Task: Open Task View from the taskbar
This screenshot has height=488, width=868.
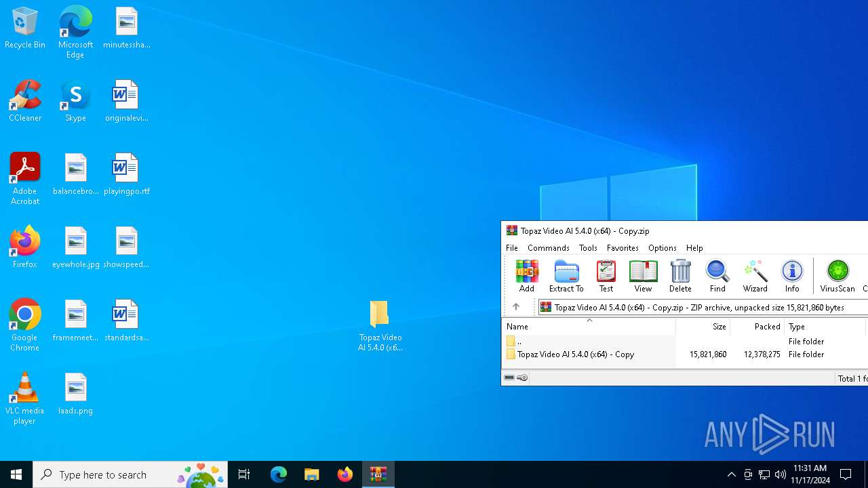Action: tap(244, 474)
